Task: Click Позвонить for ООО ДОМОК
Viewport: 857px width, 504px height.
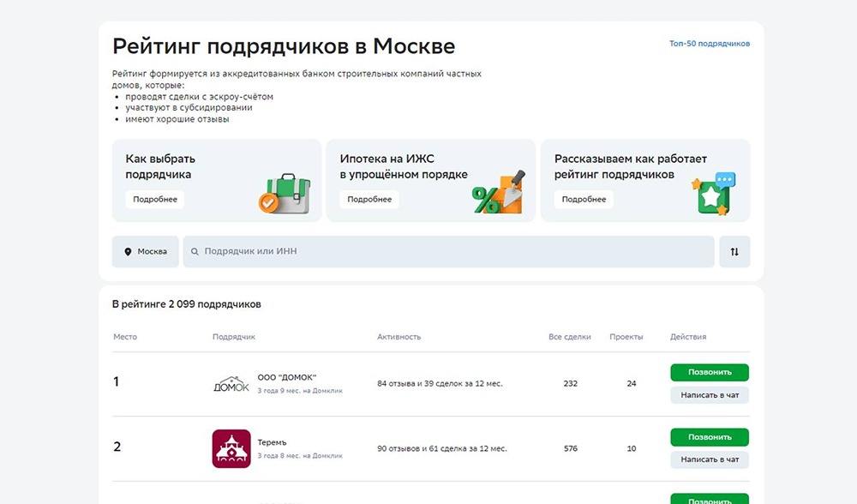Action: (709, 372)
